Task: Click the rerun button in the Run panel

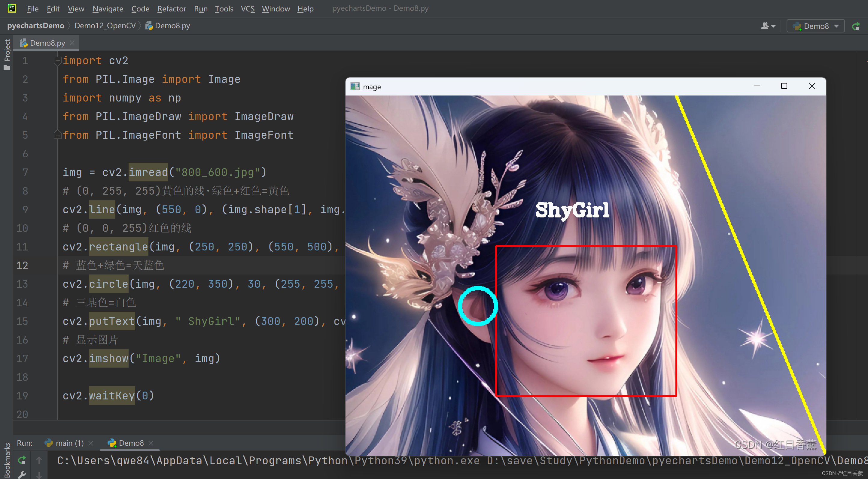Action: (x=22, y=460)
